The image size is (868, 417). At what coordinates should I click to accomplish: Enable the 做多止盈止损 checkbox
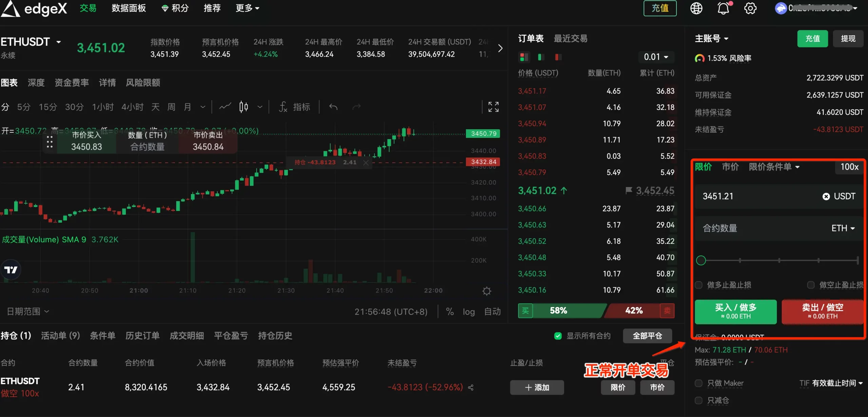click(699, 285)
